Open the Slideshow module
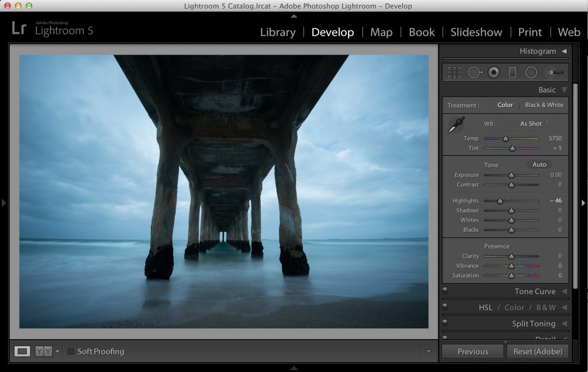 [476, 32]
